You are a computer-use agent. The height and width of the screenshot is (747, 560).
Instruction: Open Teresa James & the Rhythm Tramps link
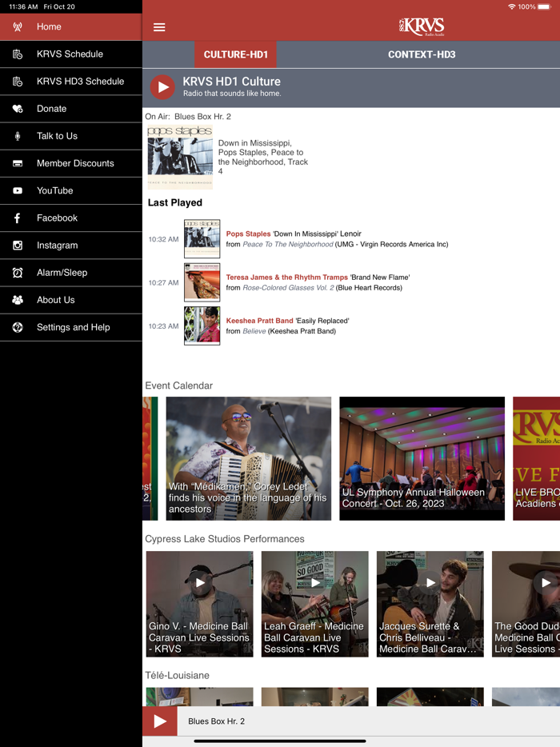coord(287,278)
